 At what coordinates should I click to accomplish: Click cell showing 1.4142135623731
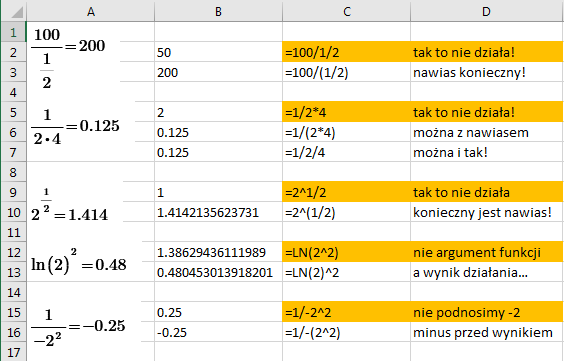218,212
